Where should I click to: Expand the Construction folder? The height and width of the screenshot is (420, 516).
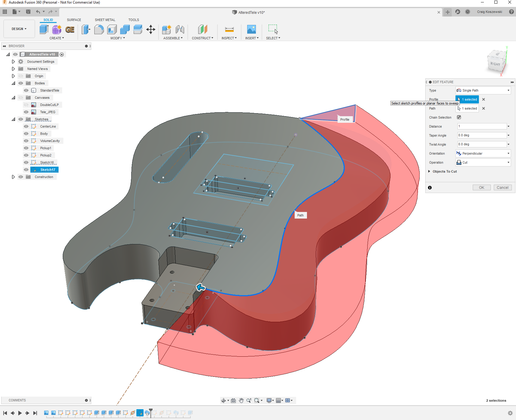(13, 177)
